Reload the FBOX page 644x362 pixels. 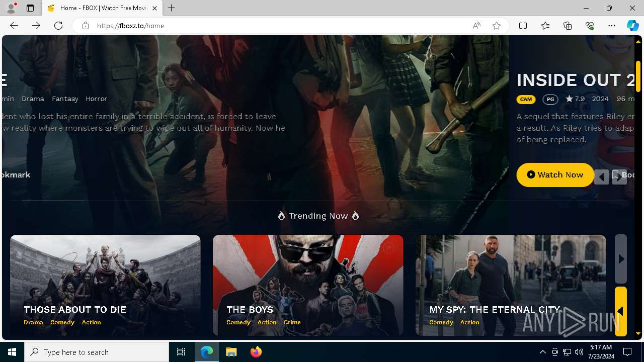click(58, 26)
